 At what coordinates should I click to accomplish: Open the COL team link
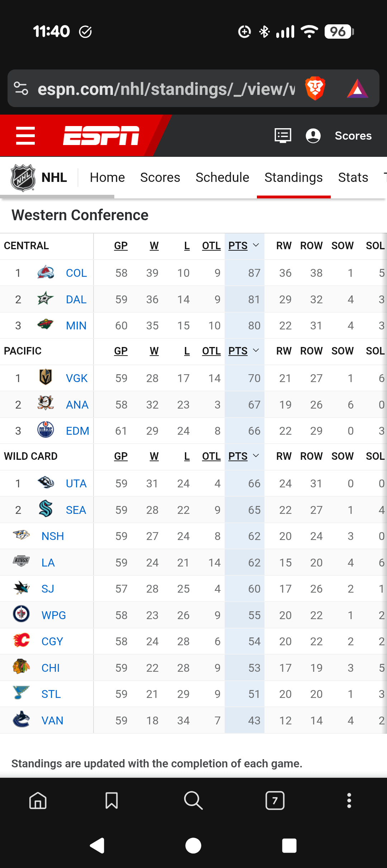pyautogui.click(x=76, y=273)
